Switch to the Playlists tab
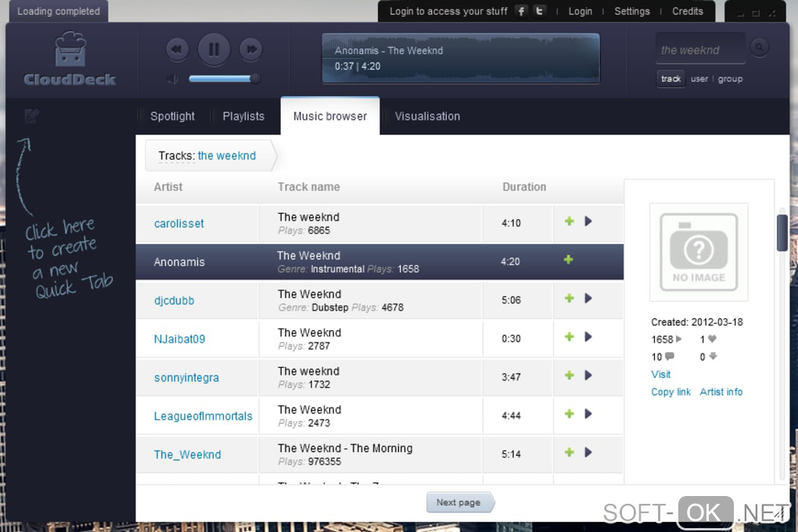This screenshot has width=798, height=532. click(x=243, y=116)
